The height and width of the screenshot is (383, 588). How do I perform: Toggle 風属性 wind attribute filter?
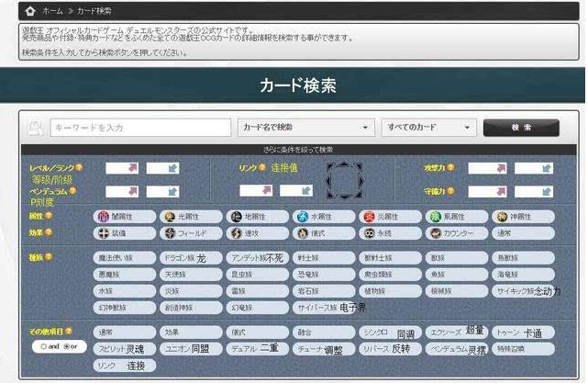457,217
